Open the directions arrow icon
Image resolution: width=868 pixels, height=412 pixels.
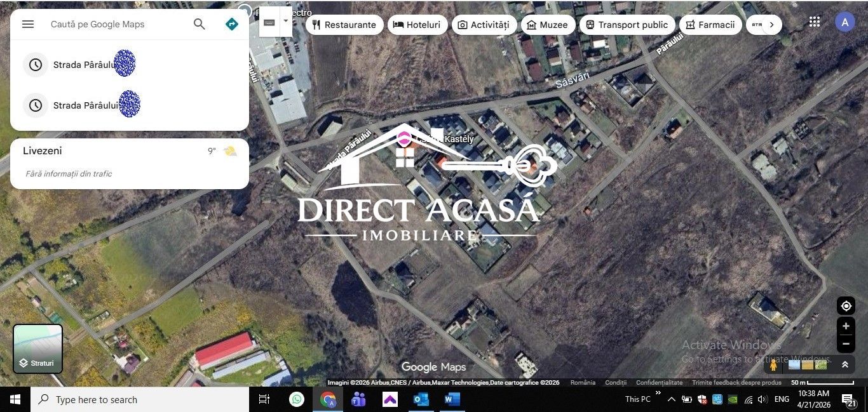tap(232, 24)
